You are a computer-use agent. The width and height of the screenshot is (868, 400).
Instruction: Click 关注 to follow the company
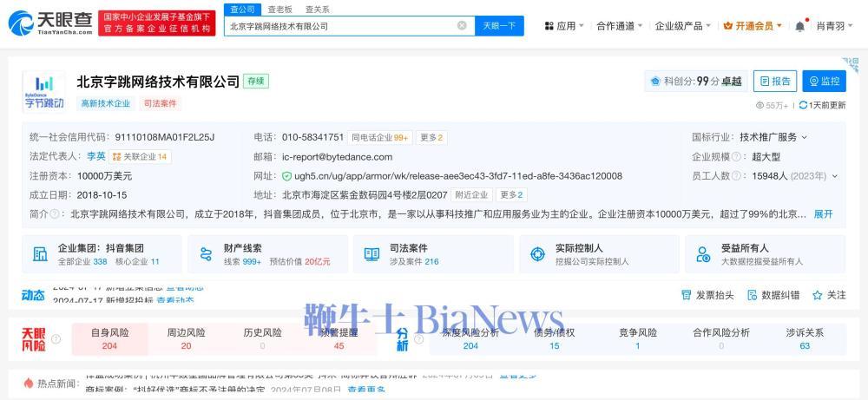click(x=829, y=295)
